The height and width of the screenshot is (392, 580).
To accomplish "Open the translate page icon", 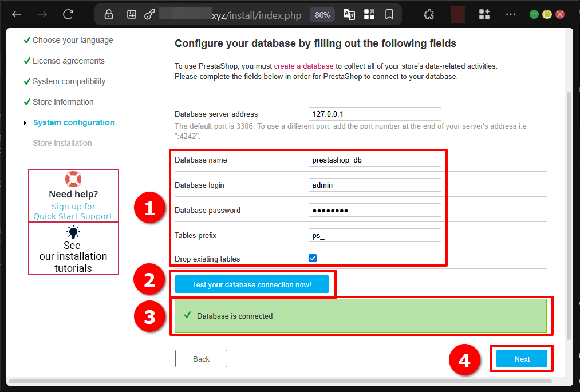I will pyautogui.click(x=349, y=14).
